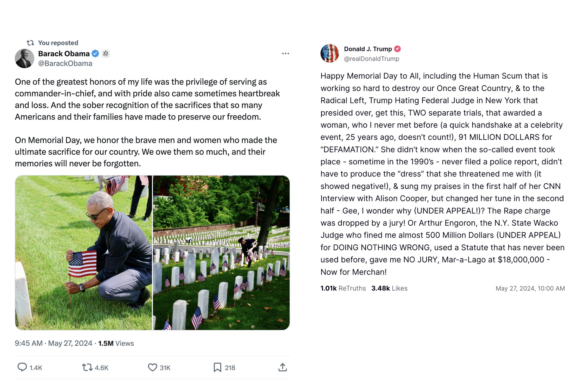This screenshot has width=587, height=392.
Task: Click the government seal badge icon
Action: point(106,53)
